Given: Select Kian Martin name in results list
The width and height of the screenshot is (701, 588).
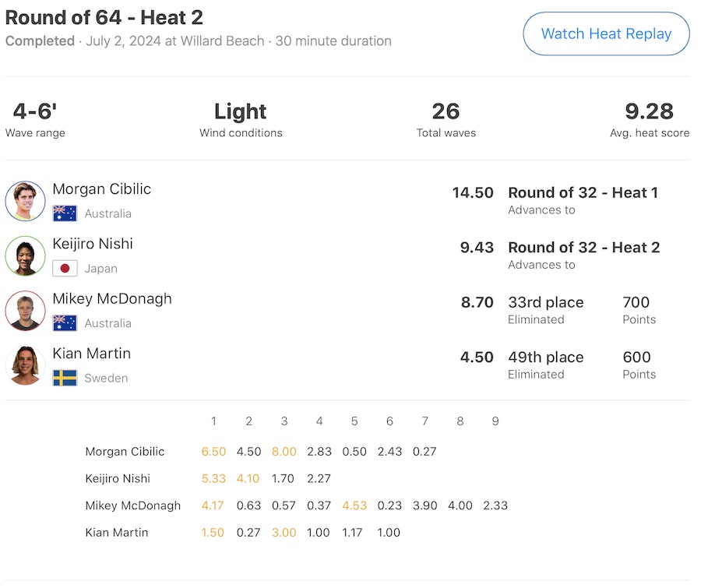Looking at the screenshot, I should (92, 354).
